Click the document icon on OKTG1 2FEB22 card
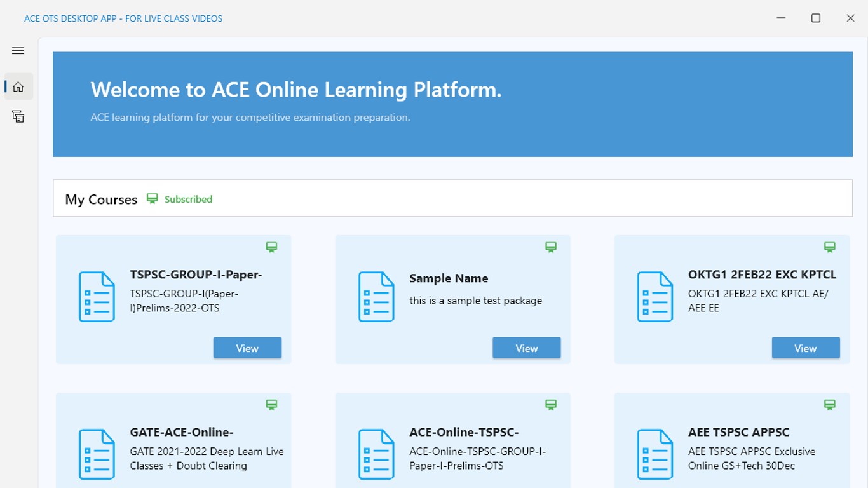The height and width of the screenshot is (488, 868). point(655,297)
